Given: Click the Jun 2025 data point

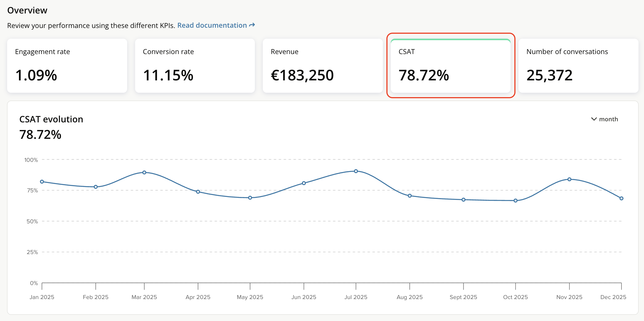Looking at the screenshot, I should tap(304, 183).
